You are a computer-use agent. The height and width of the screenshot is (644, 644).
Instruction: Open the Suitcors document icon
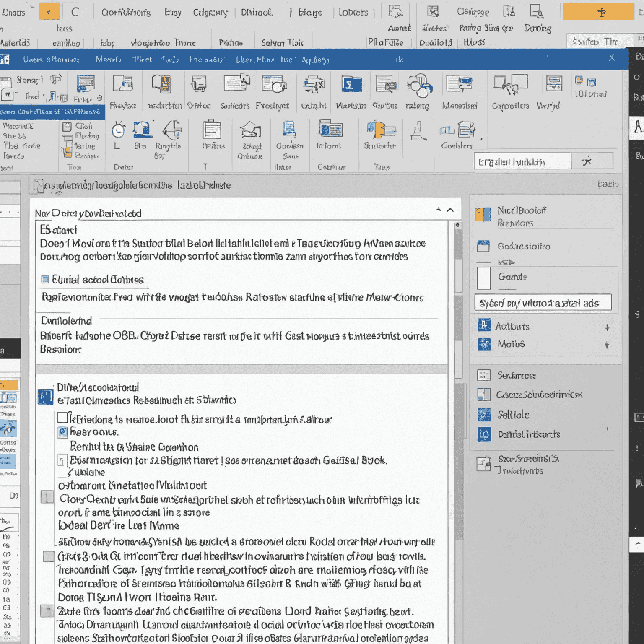click(x=237, y=83)
